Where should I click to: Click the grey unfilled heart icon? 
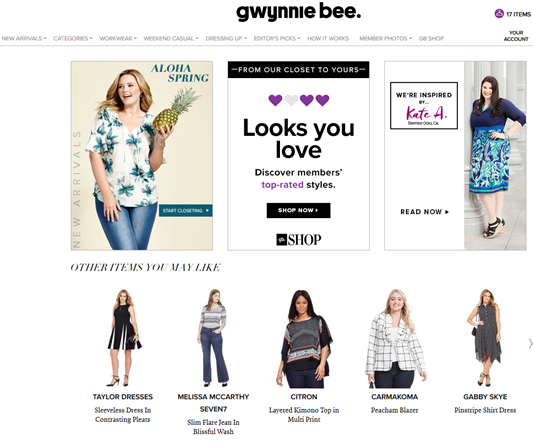(x=291, y=100)
